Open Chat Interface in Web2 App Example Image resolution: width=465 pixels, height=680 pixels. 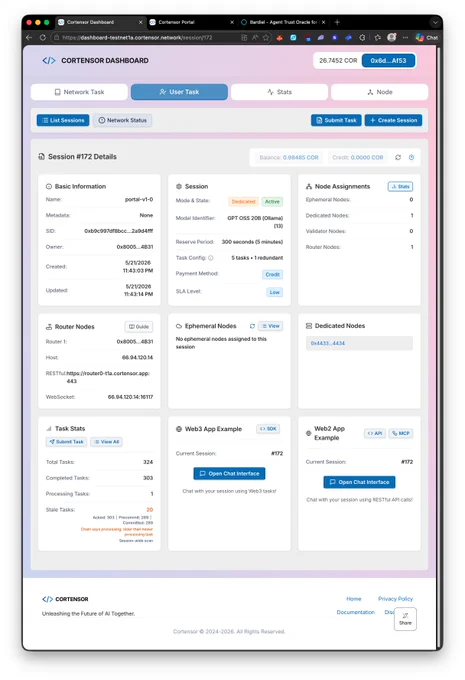(x=359, y=482)
